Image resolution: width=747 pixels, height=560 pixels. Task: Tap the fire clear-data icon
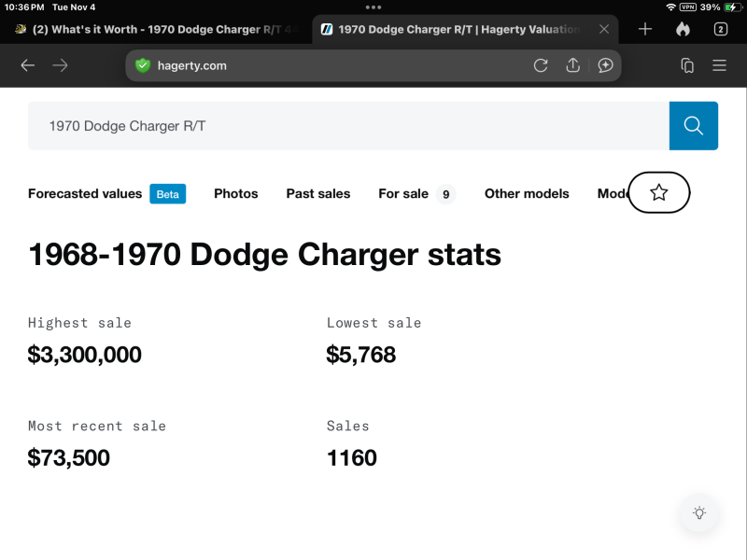point(683,29)
